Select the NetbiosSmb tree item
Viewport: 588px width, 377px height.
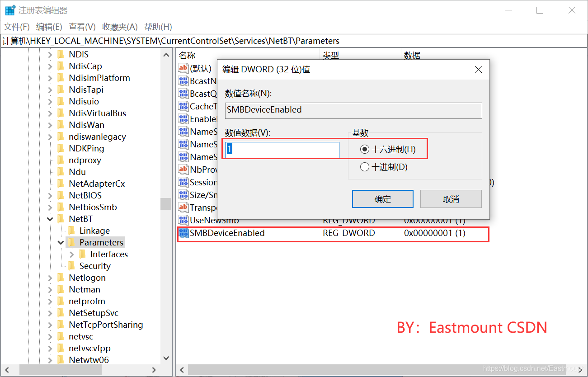(93, 207)
